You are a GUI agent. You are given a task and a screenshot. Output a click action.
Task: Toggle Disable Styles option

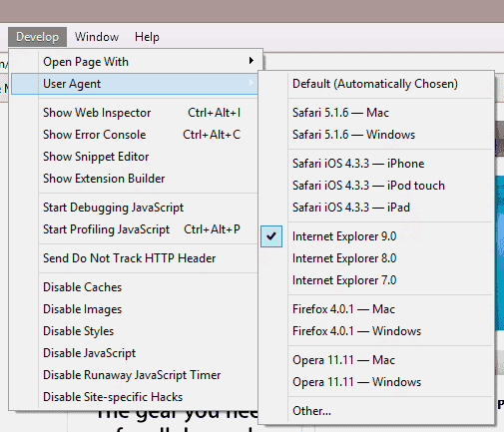135,331
